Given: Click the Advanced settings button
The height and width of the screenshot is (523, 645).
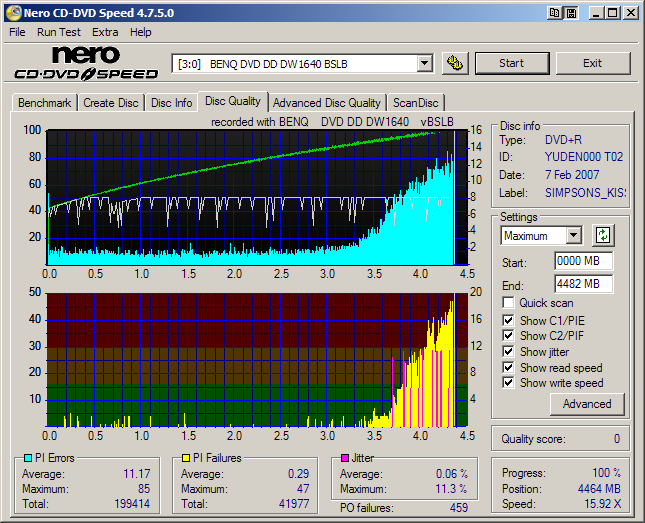Looking at the screenshot, I should pos(587,404).
